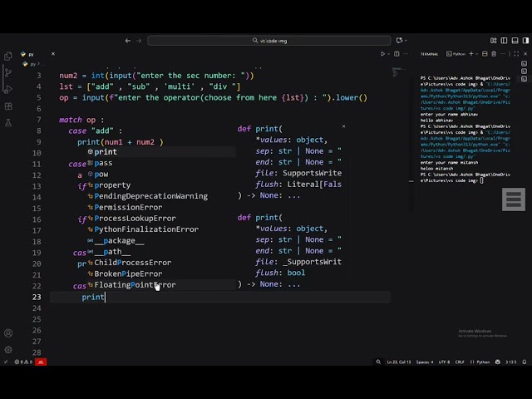
Task: Close the terminal panel
Action: coord(525,54)
